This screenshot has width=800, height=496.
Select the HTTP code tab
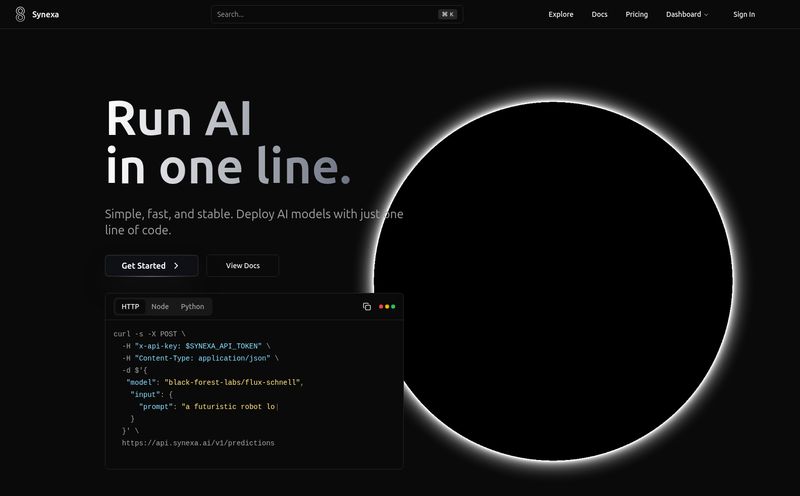[130, 306]
